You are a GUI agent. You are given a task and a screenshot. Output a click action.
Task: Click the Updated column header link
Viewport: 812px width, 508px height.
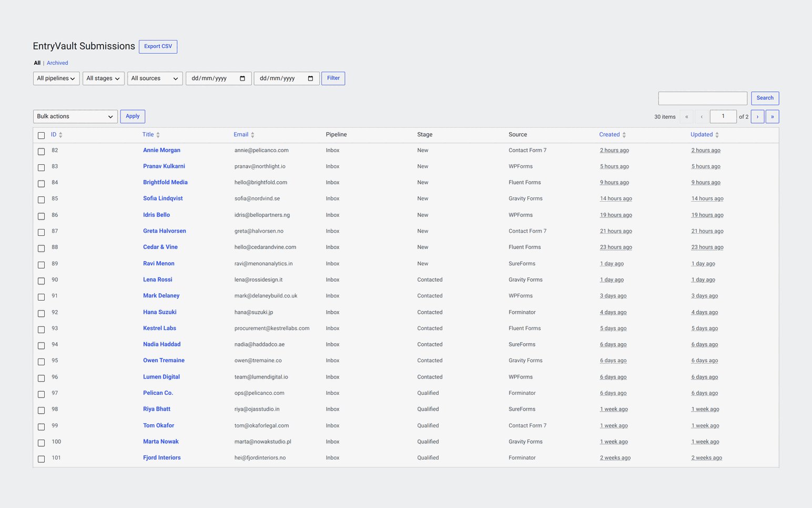[x=702, y=134]
